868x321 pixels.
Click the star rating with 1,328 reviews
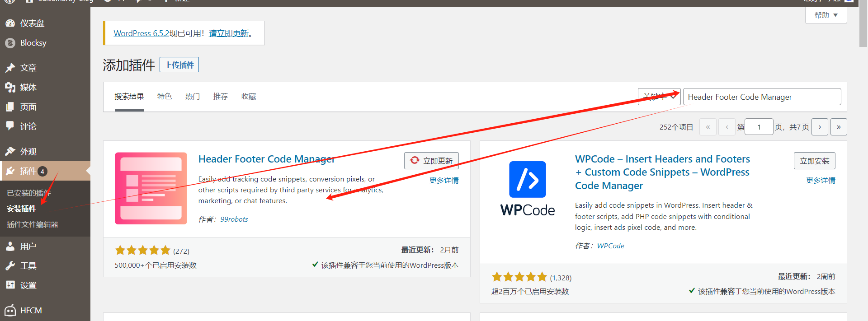[519, 277]
